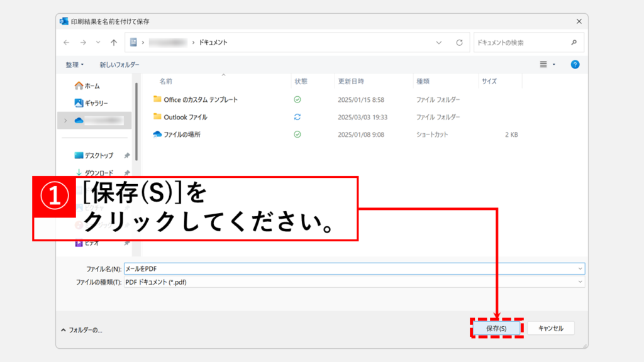Image resolution: width=644 pixels, height=362 pixels.
Task: Select ホーム in the navigation pane
Action: tap(92, 85)
